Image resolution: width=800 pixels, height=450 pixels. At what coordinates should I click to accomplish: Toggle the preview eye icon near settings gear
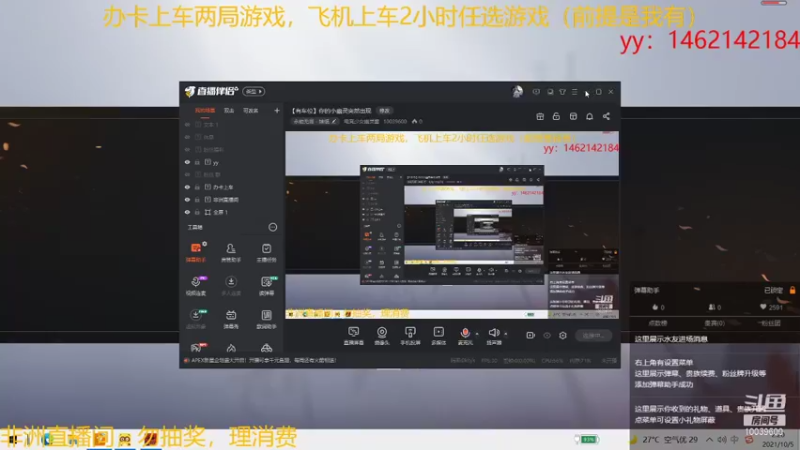[547, 335]
